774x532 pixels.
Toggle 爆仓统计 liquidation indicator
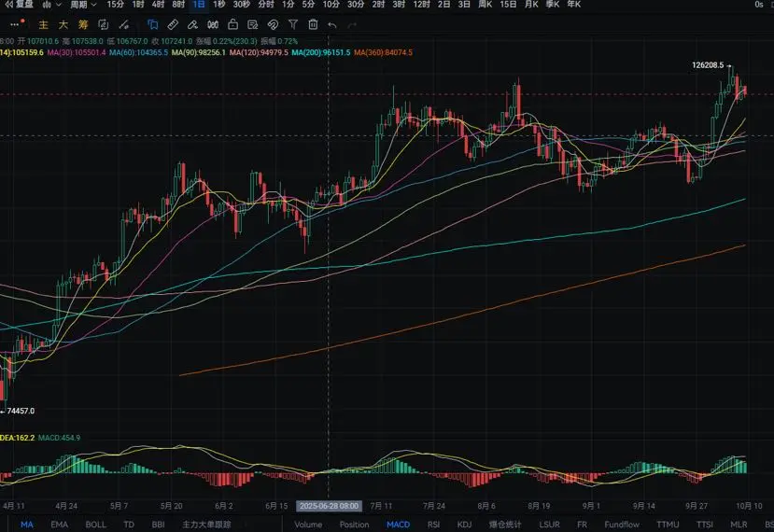(x=505, y=525)
